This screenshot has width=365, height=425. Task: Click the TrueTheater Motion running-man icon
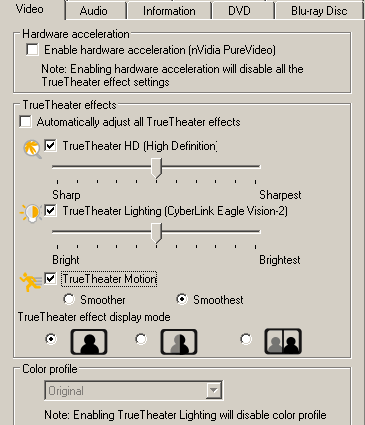tap(30, 282)
